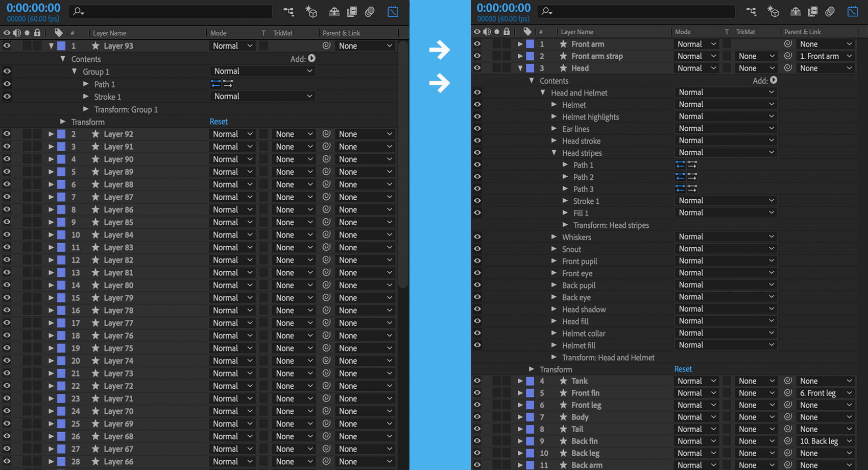The image size is (868, 470).
Task: Enable Motion Blur icon in right panel
Action: [x=830, y=11]
